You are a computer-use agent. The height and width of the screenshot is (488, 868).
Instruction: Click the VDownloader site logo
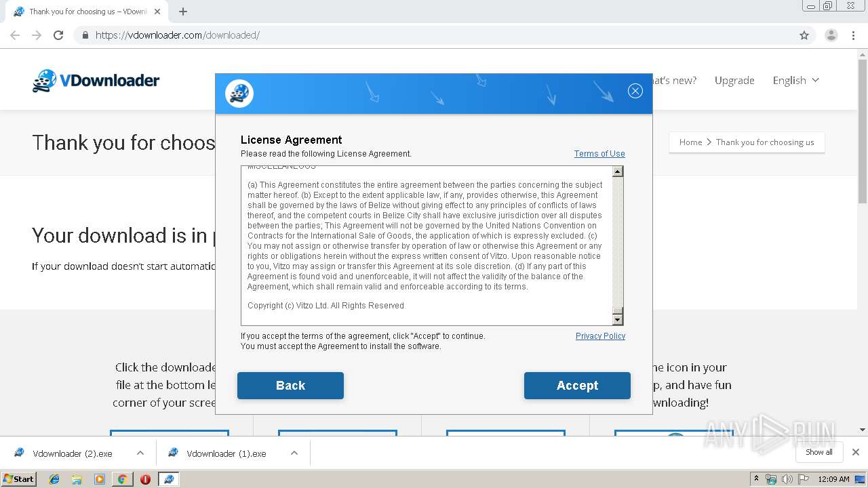[96, 81]
